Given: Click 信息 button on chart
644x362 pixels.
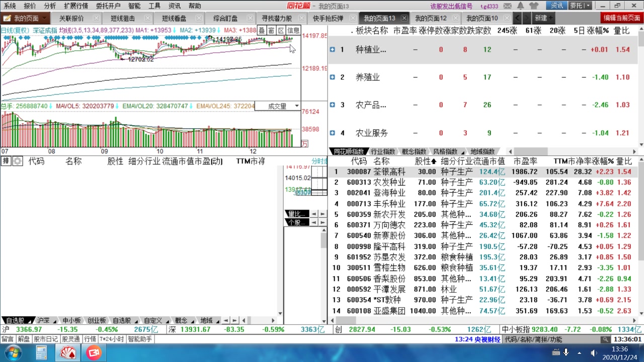Looking at the screenshot, I should point(293,30).
